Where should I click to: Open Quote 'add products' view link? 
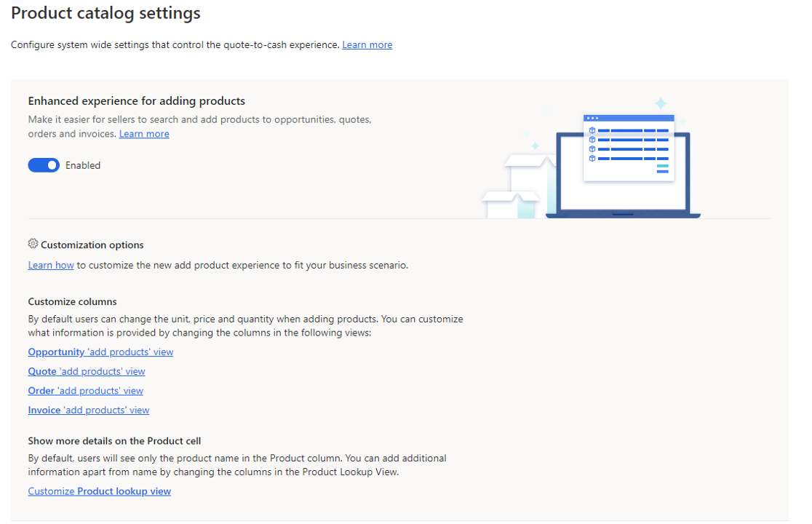click(x=87, y=371)
